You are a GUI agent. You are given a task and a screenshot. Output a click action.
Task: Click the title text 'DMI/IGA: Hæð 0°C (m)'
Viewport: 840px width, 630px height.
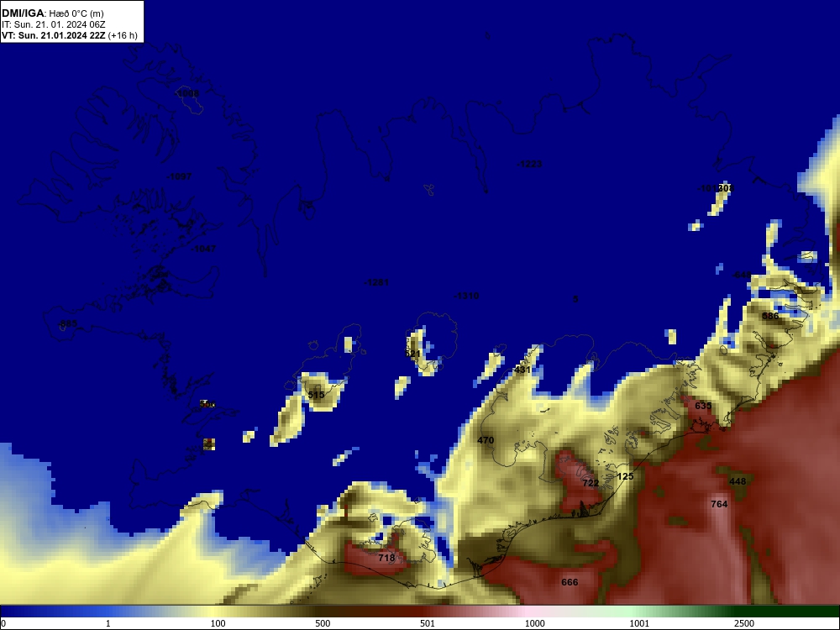tap(52, 13)
